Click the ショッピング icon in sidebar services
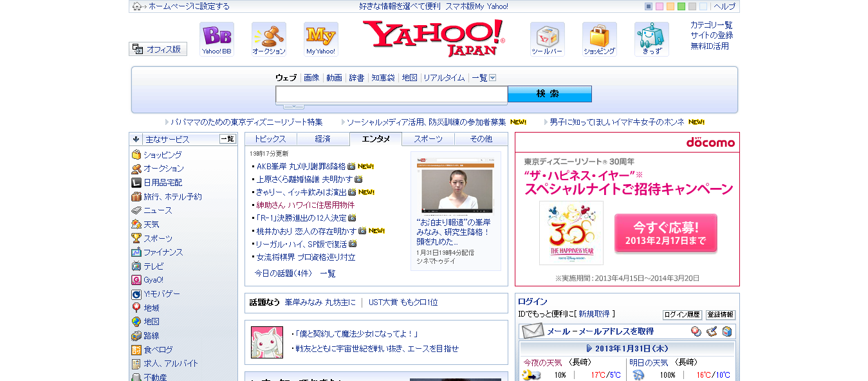This screenshot has height=381, width=868. click(x=136, y=154)
